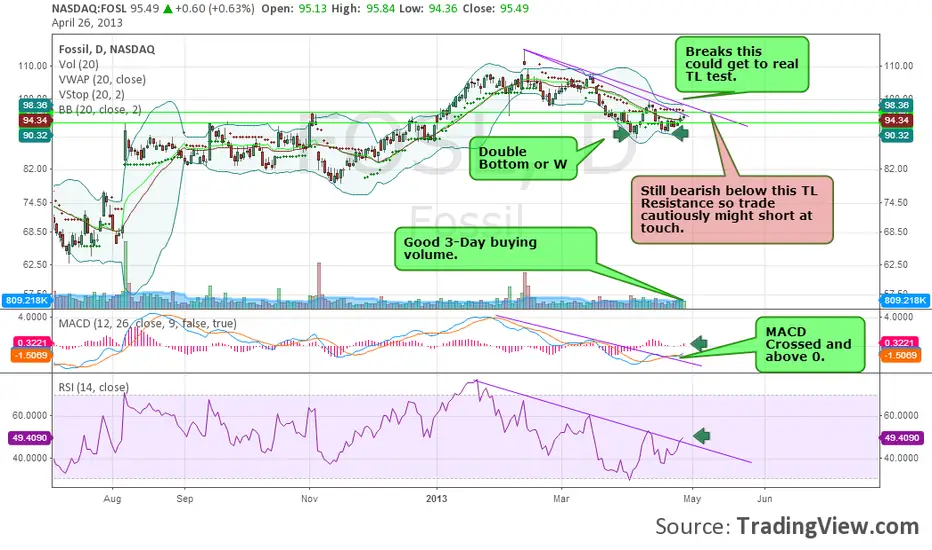Click the 82.00 tick on right price scale
The height and width of the screenshot is (550, 932).
click(899, 169)
